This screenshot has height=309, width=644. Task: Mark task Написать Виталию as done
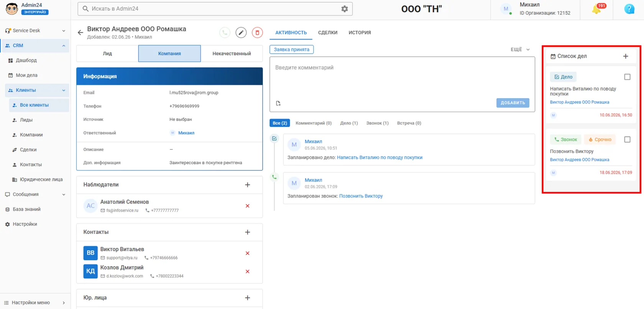click(627, 77)
